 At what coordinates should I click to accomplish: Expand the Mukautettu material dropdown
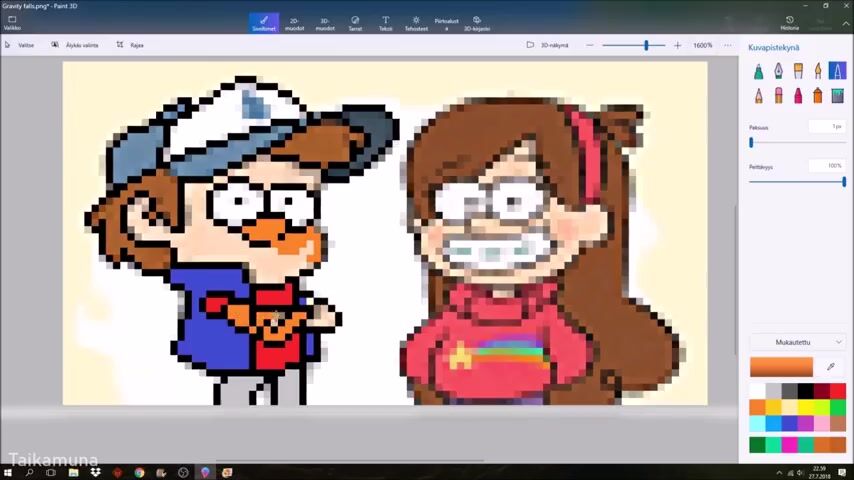click(x=797, y=342)
